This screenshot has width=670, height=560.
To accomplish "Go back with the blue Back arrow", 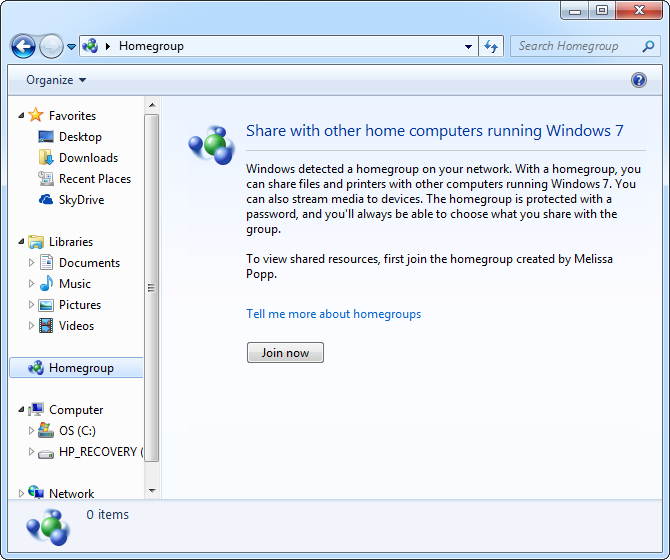I will coord(23,46).
